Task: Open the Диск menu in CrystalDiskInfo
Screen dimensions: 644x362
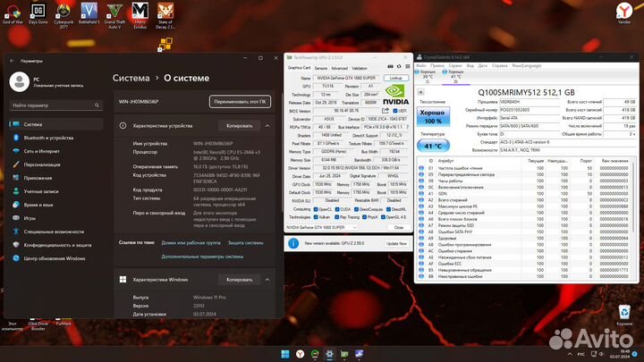Action: 483,65
